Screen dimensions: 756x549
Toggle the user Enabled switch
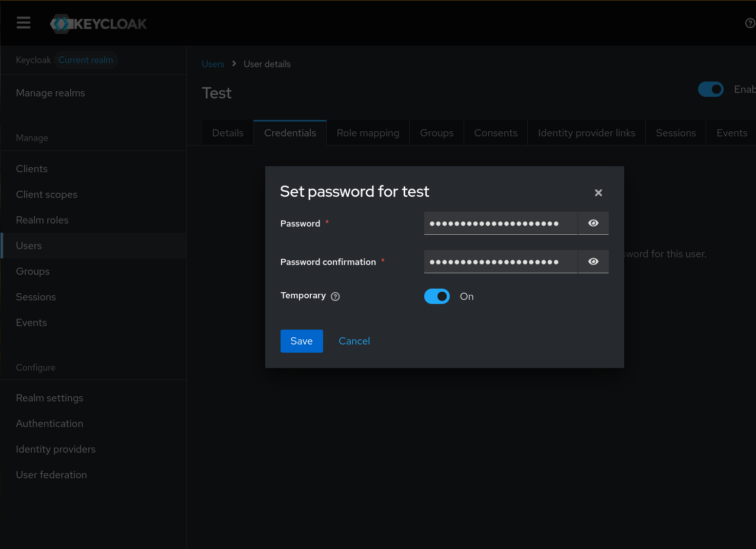click(711, 89)
